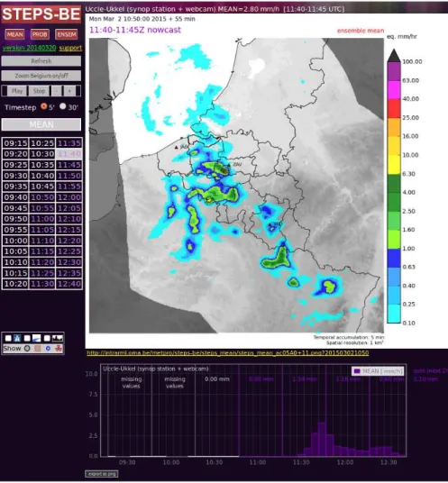Select the 12:15 nowcast frame

click(69, 230)
